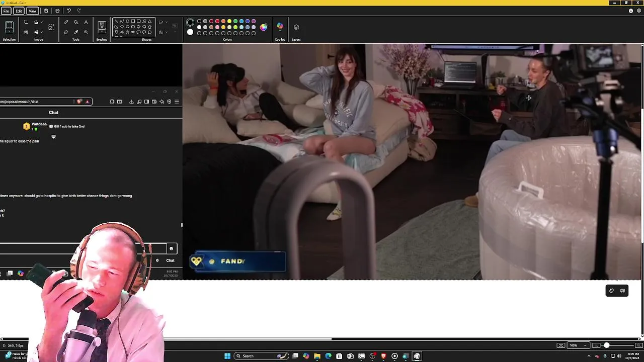Pick the red color swatch
This screenshot has width=644, height=362.
click(x=217, y=21)
